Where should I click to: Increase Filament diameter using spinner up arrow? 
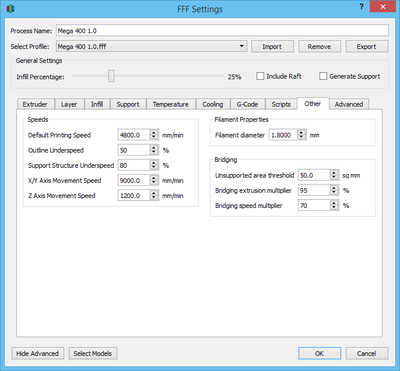coord(301,133)
